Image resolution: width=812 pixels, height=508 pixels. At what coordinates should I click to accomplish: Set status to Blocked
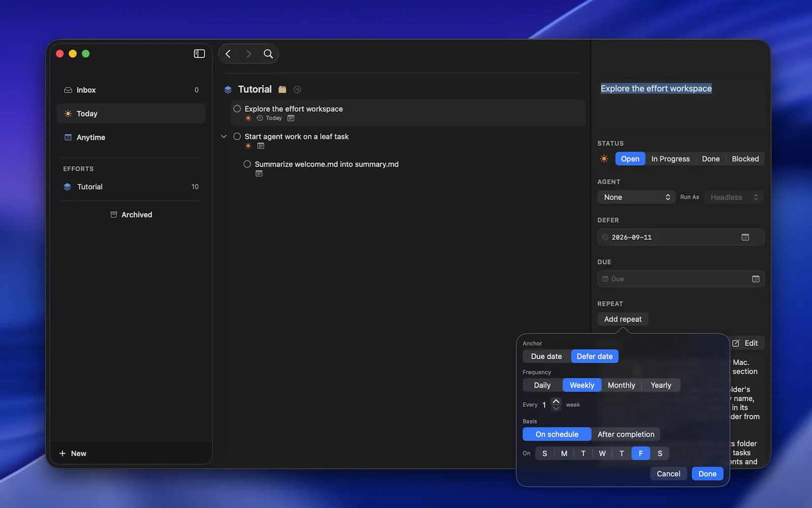click(745, 159)
